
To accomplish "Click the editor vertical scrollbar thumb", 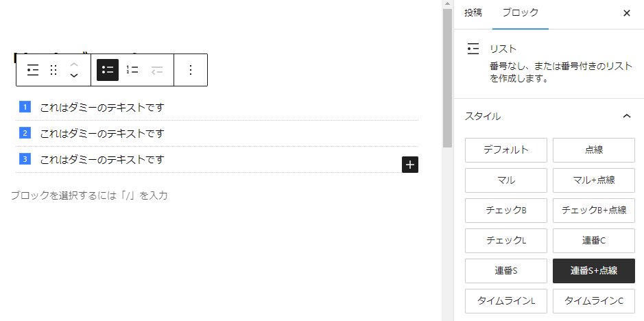I will pyautogui.click(x=447, y=78).
